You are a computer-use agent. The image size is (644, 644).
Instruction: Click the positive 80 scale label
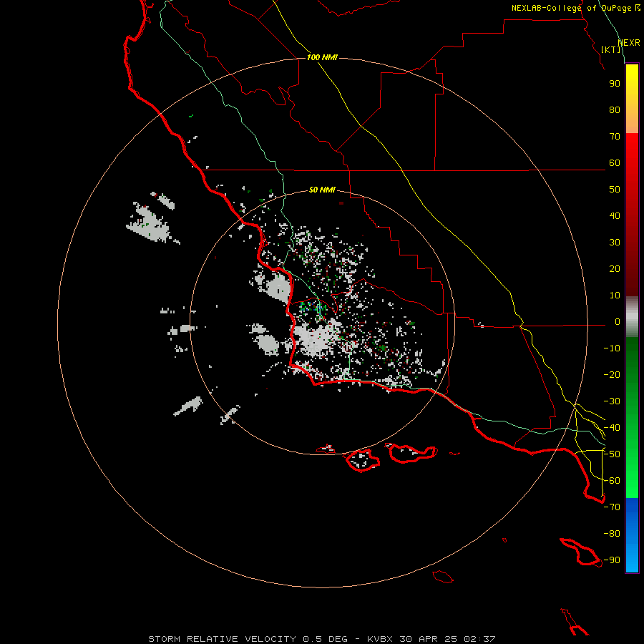click(615, 110)
